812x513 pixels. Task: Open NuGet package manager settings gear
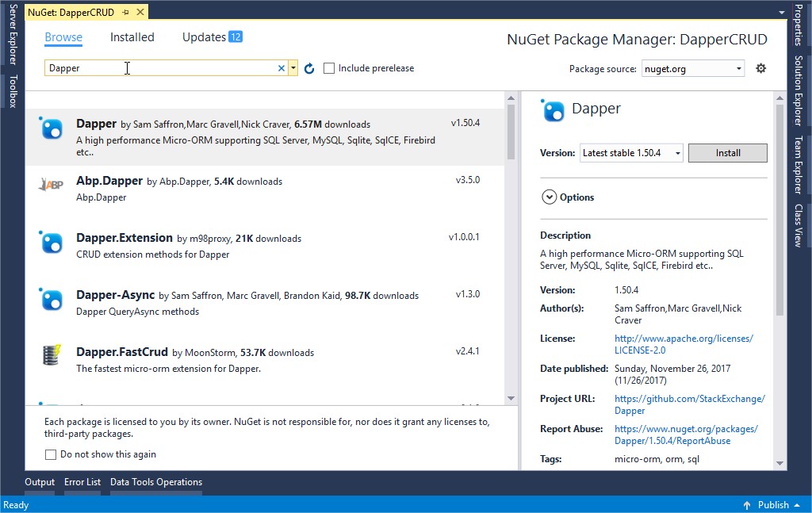760,68
